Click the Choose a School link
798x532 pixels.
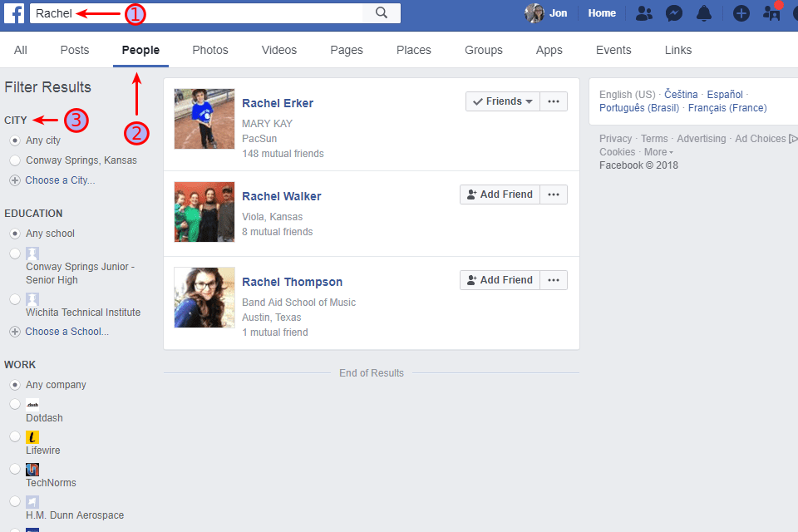click(x=67, y=332)
